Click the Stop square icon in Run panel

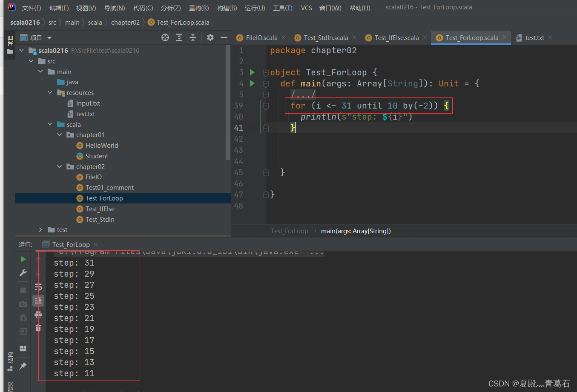point(23,290)
